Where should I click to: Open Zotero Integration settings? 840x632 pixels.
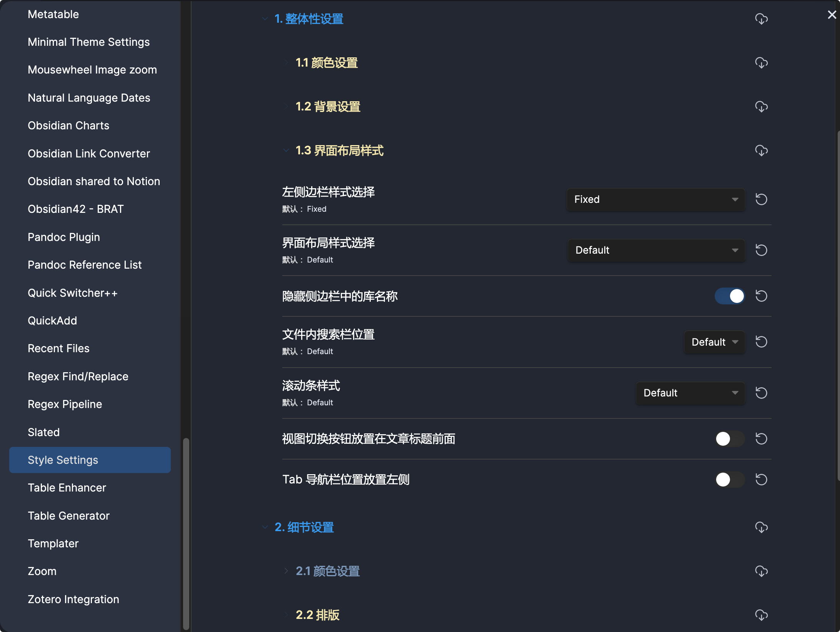click(73, 599)
